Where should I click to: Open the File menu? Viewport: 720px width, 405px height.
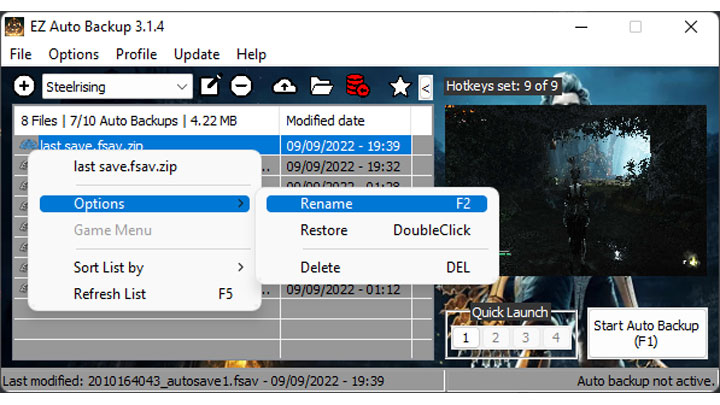coord(21,54)
